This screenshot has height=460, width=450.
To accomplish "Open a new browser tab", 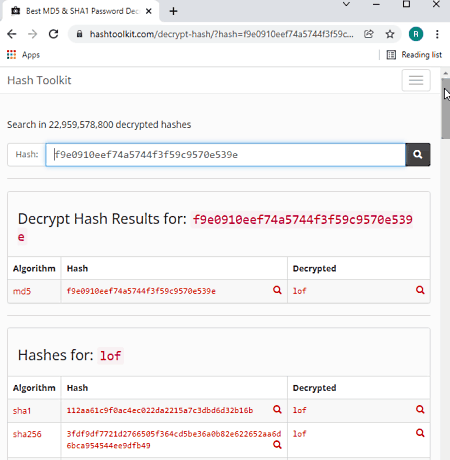I will [x=173, y=11].
